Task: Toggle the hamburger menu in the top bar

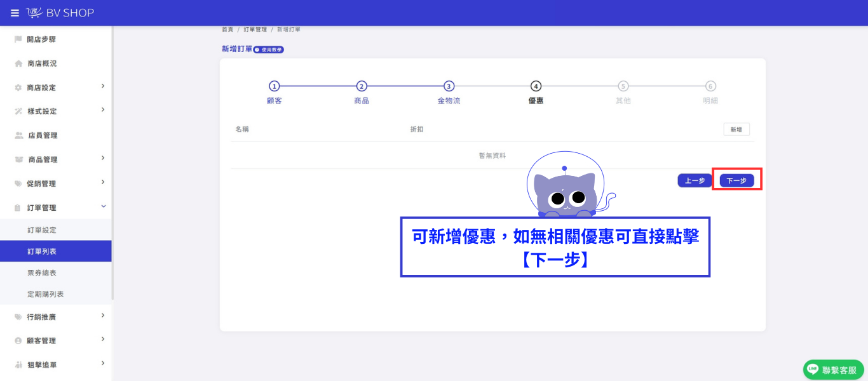Action: tap(15, 13)
